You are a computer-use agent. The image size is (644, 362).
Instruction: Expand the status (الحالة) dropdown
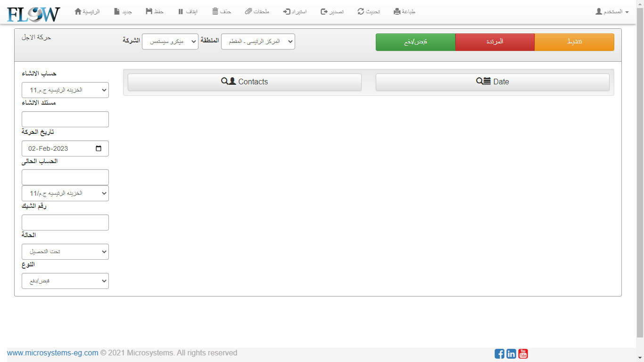pos(65,252)
